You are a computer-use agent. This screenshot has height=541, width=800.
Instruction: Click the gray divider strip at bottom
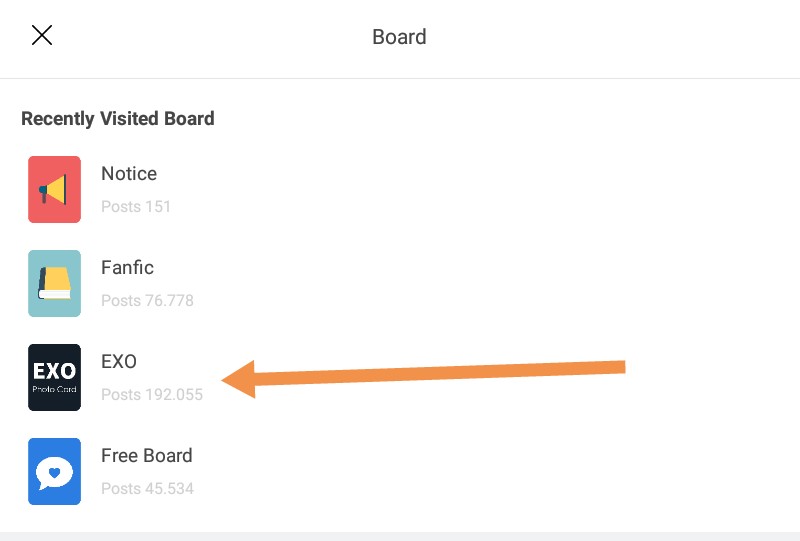[x=400, y=536]
